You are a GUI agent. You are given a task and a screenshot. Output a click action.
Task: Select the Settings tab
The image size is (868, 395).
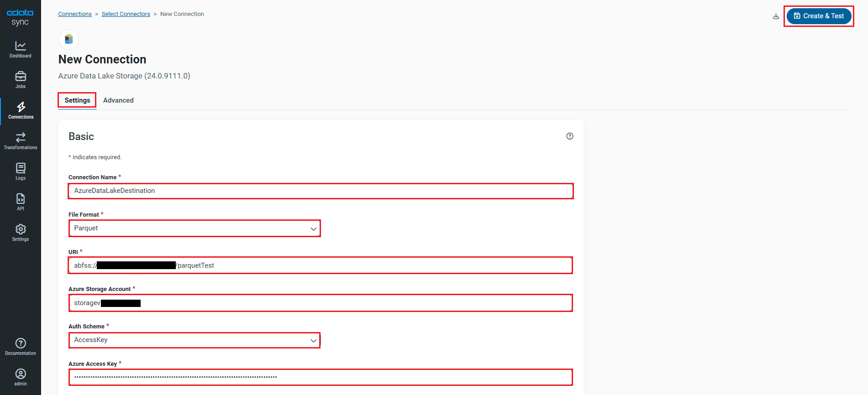(x=77, y=100)
